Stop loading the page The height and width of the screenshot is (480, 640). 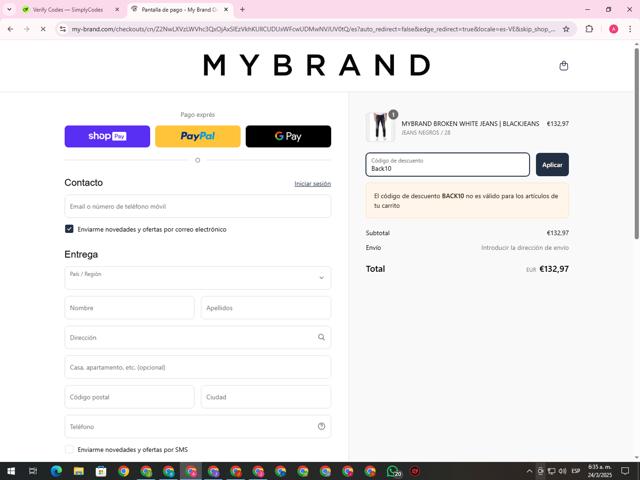point(43,29)
